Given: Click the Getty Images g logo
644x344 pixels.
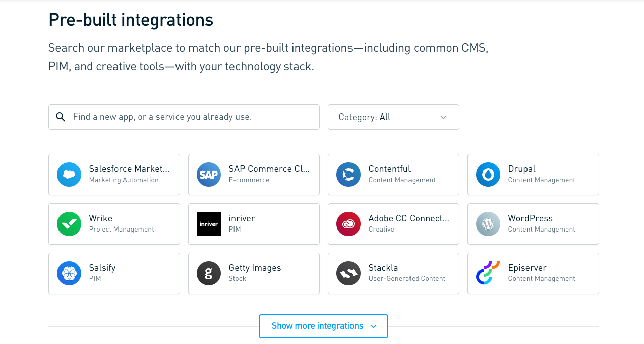Looking at the screenshot, I should click(209, 273).
